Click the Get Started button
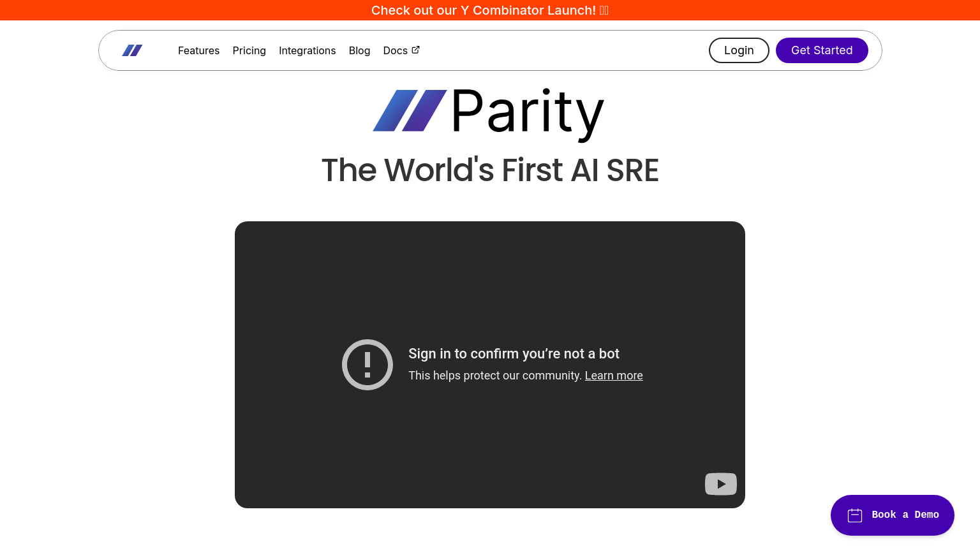This screenshot has width=980, height=551. click(822, 50)
